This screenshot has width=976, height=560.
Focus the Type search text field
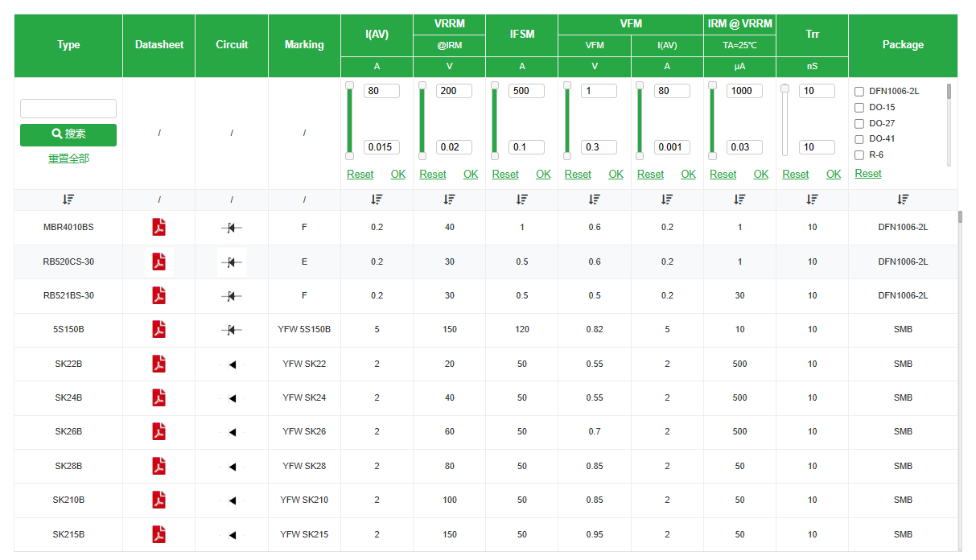coord(68,109)
